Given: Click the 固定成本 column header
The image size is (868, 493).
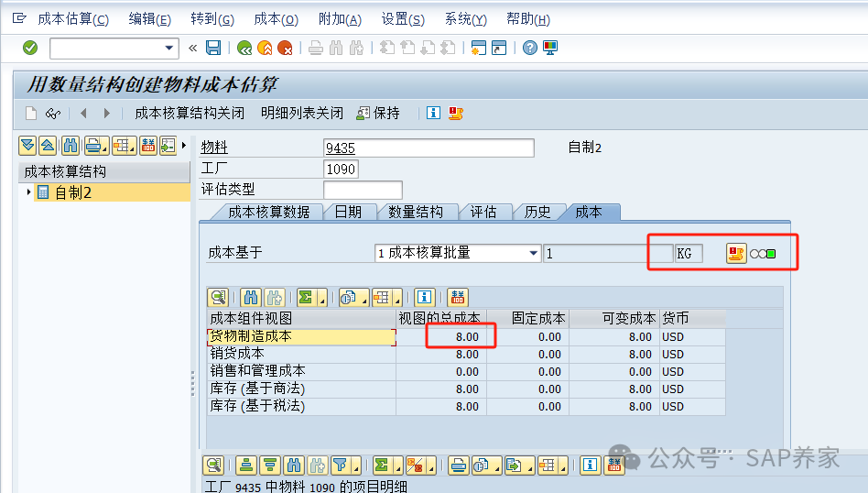Looking at the screenshot, I should (x=527, y=319).
